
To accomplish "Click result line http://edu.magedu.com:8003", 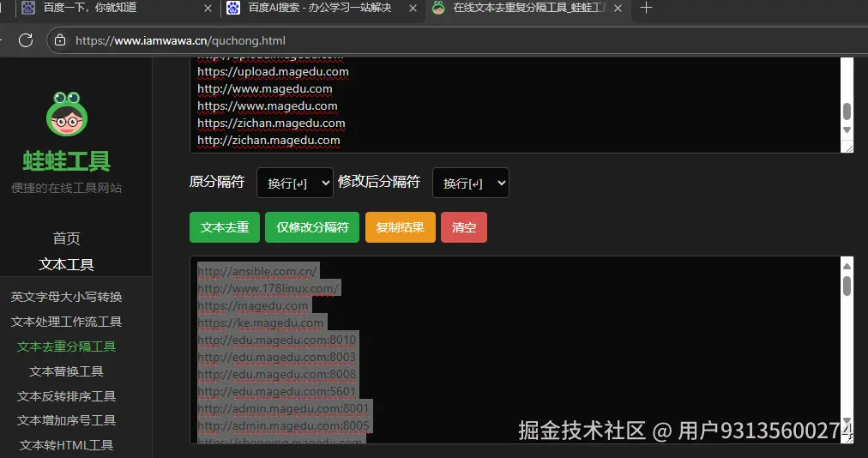I will pyautogui.click(x=277, y=357).
